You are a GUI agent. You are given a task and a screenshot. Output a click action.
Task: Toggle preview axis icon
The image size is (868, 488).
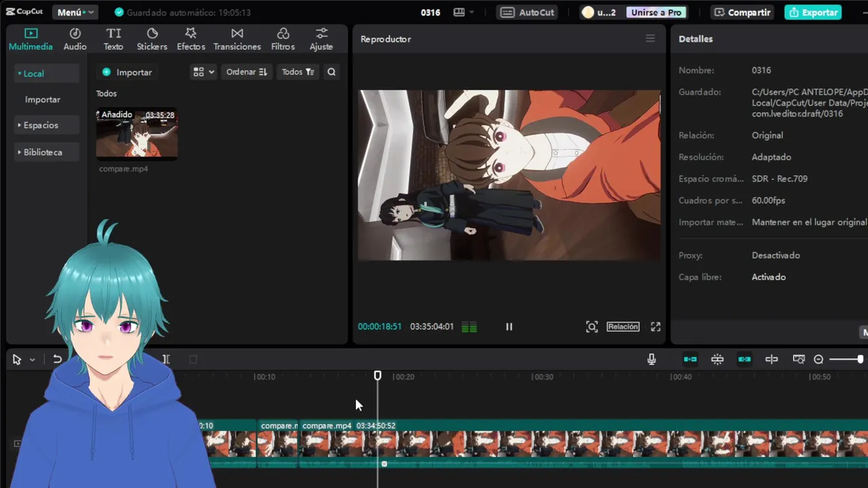click(x=772, y=359)
